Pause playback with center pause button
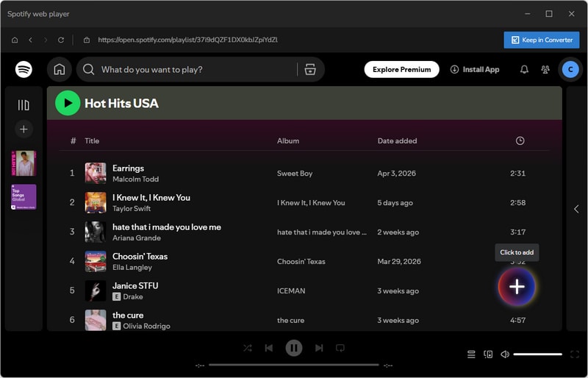The image size is (588, 378). pyautogui.click(x=294, y=348)
